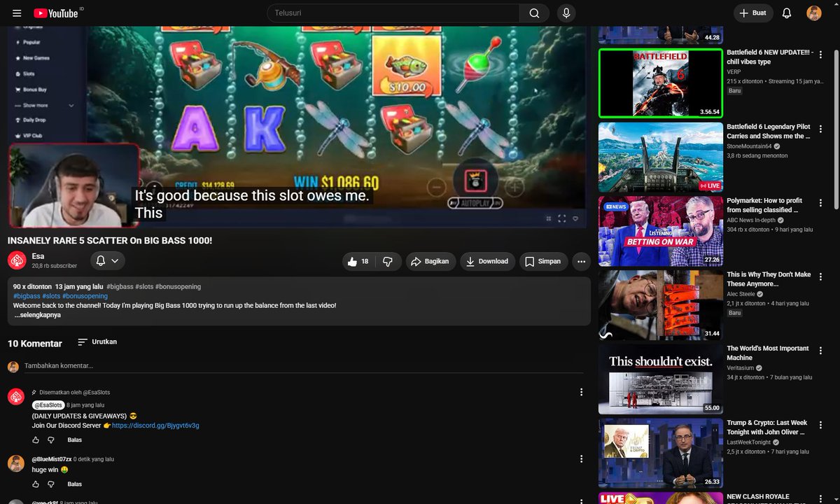Click the #bigbass hashtag link
This screenshot has height=504, width=840.
tap(26, 296)
